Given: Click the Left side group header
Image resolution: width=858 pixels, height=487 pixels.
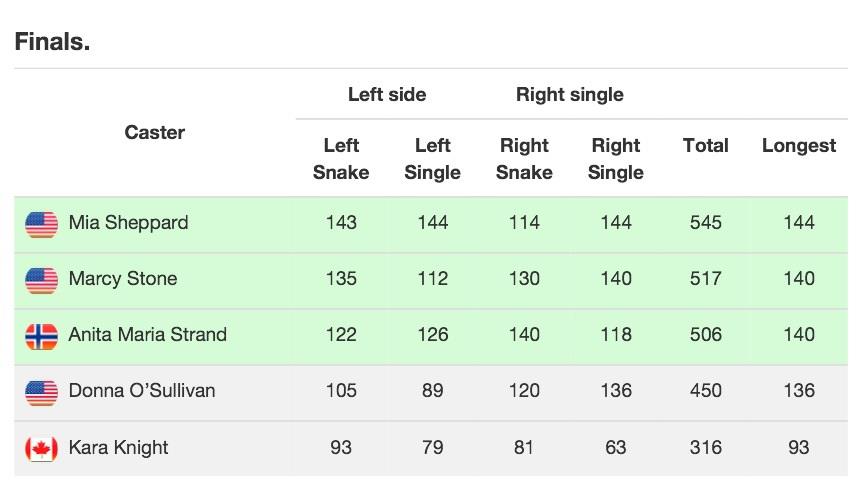Looking at the screenshot, I should tap(387, 94).
